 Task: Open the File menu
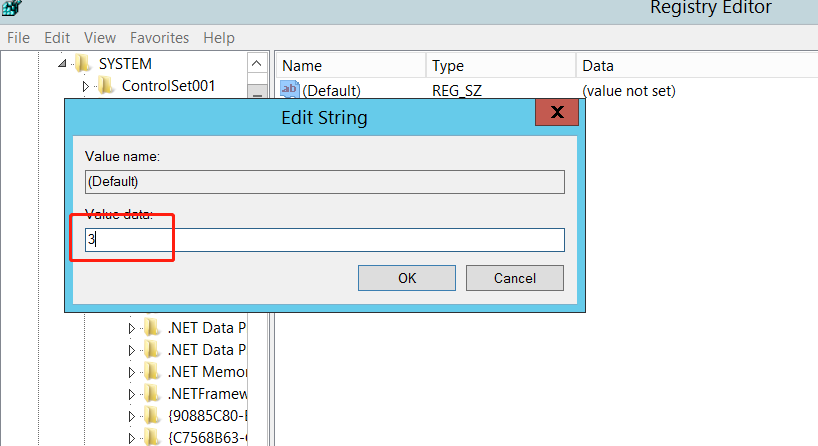coord(18,38)
